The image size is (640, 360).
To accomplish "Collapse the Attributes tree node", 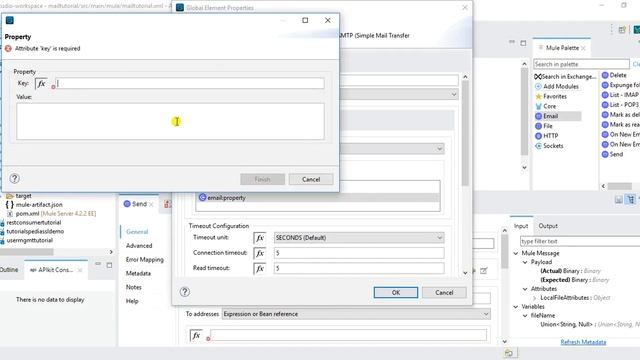I will tap(525, 289).
